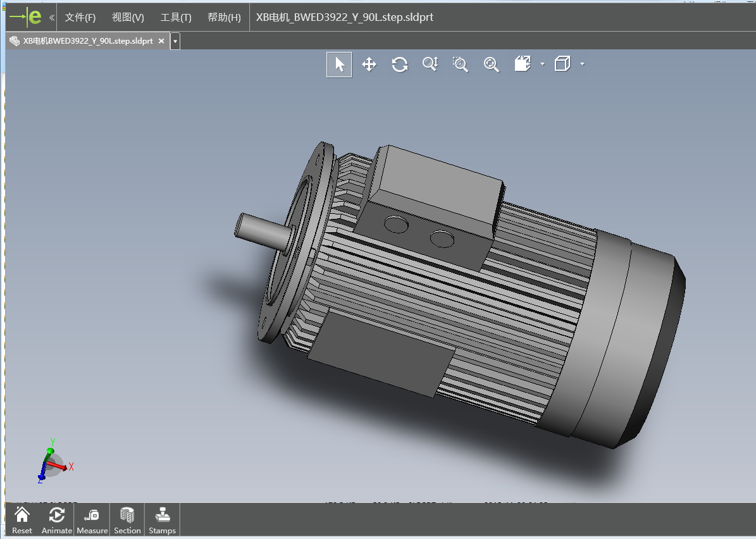Expand the view orientation dropdown arrow
The height and width of the screenshot is (539, 756).
[542, 64]
